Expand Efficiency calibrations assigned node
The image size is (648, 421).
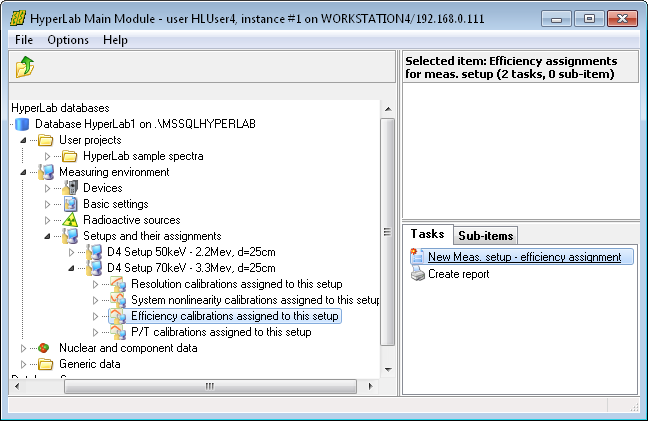click(95, 316)
